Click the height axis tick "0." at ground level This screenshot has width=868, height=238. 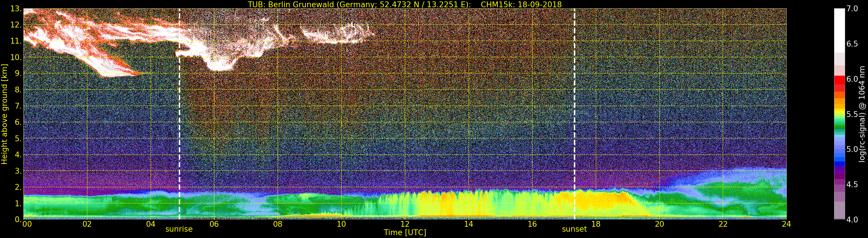point(18,219)
